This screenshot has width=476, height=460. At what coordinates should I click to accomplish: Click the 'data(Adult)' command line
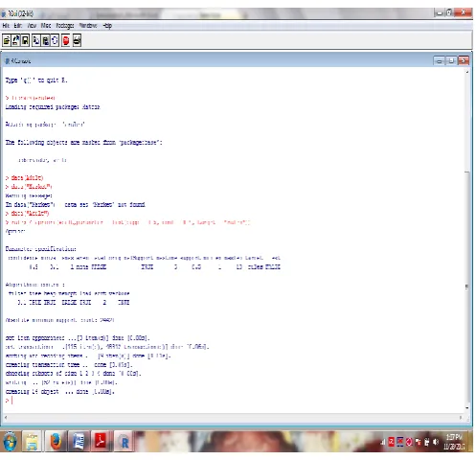(x=24, y=178)
